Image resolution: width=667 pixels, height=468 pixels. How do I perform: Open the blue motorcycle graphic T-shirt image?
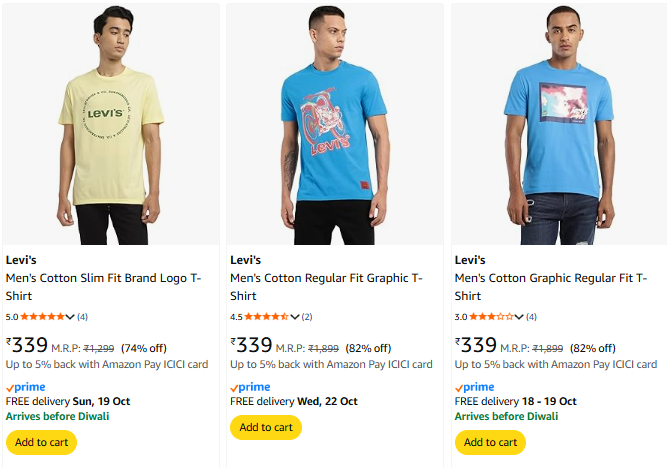(x=335, y=125)
